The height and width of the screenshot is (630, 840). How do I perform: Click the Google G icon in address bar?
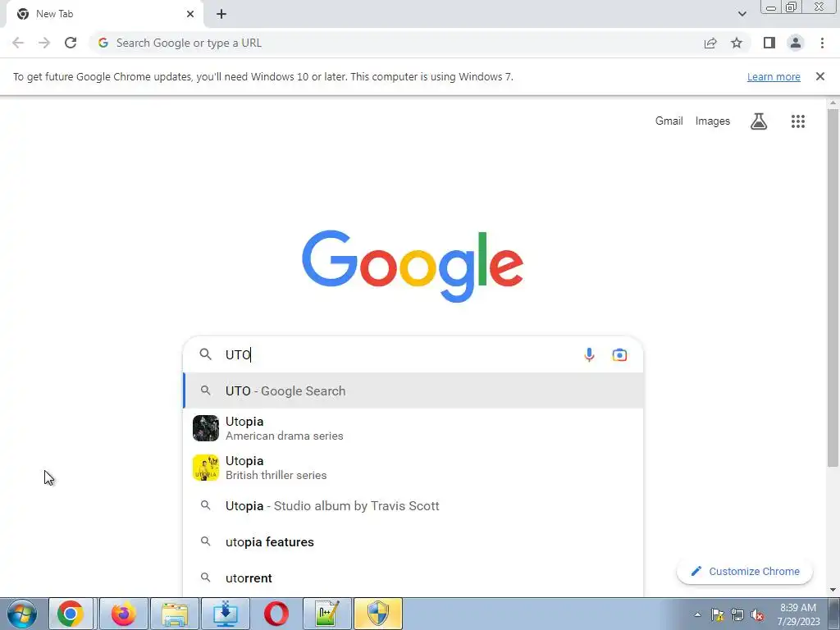pyautogui.click(x=103, y=43)
